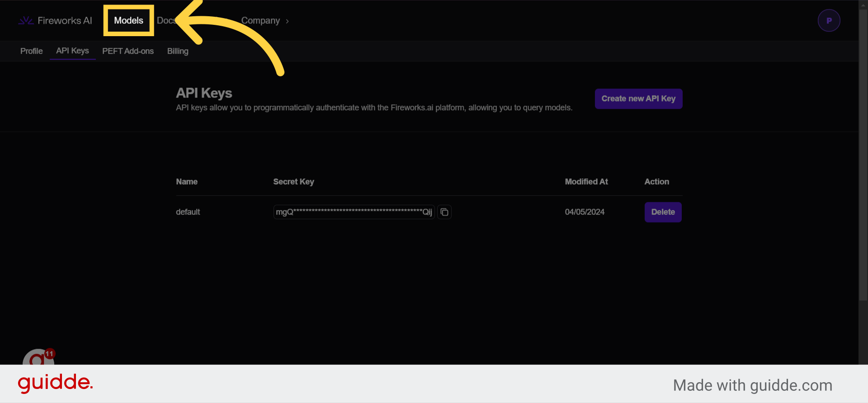This screenshot has width=868, height=403.
Task: Open the guidde recorder badge icon
Action: click(38, 357)
